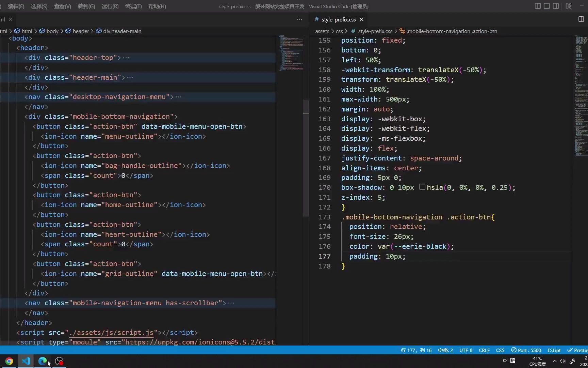Open the 终端(T) menu

coord(133,6)
